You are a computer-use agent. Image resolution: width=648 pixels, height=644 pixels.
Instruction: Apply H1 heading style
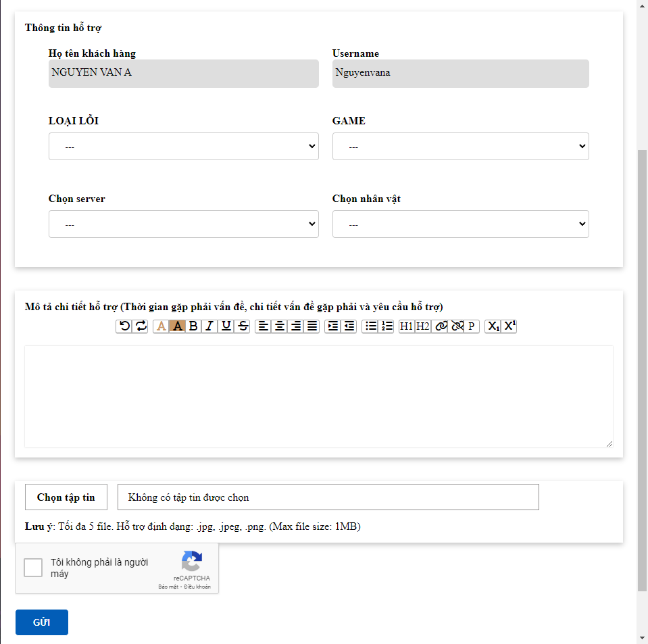[406, 326]
